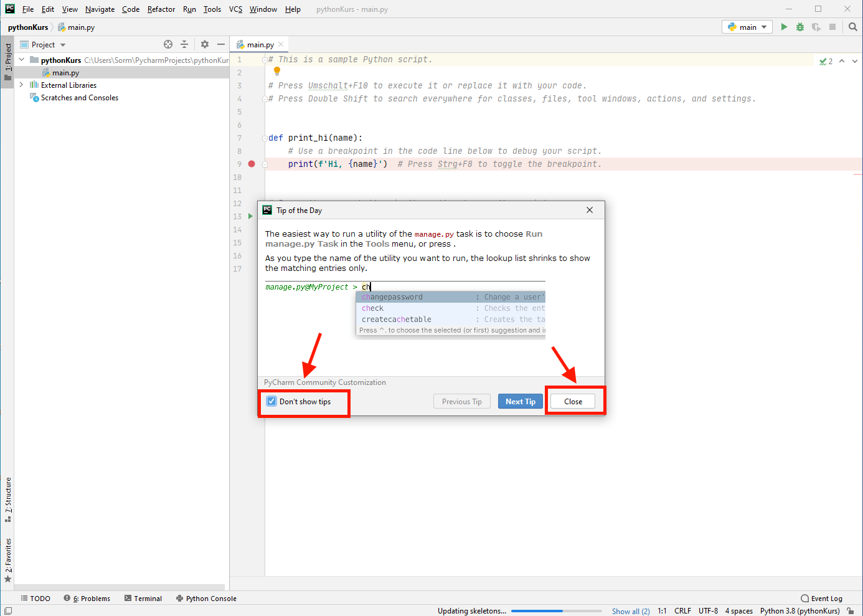The width and height of the screenshot is (863, 616).
Task: Go to next highlighted error arrow
Action: tap(855, 61)
